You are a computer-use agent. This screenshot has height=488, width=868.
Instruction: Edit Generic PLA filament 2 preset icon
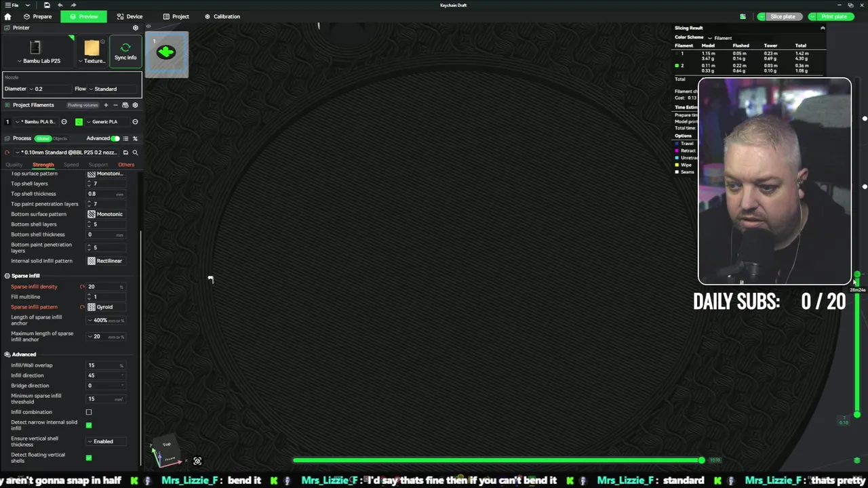(135, 122)
